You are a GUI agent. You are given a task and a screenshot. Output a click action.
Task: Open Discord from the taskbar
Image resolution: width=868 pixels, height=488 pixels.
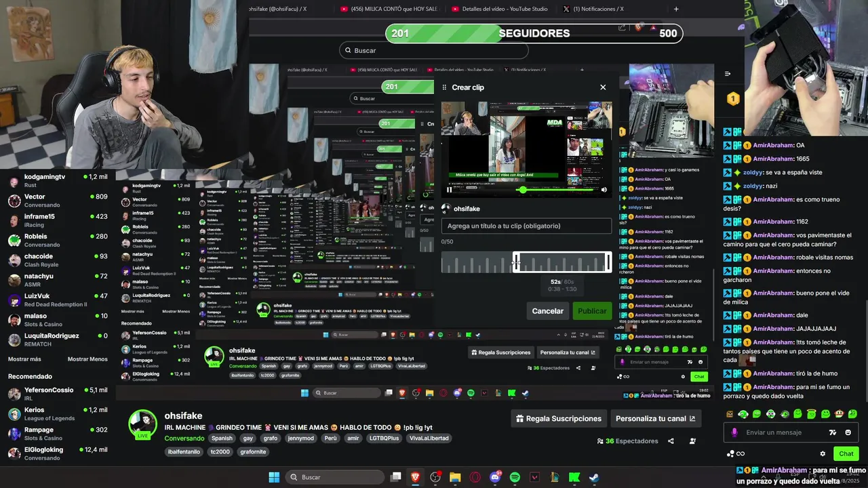(x=495, y=477)
